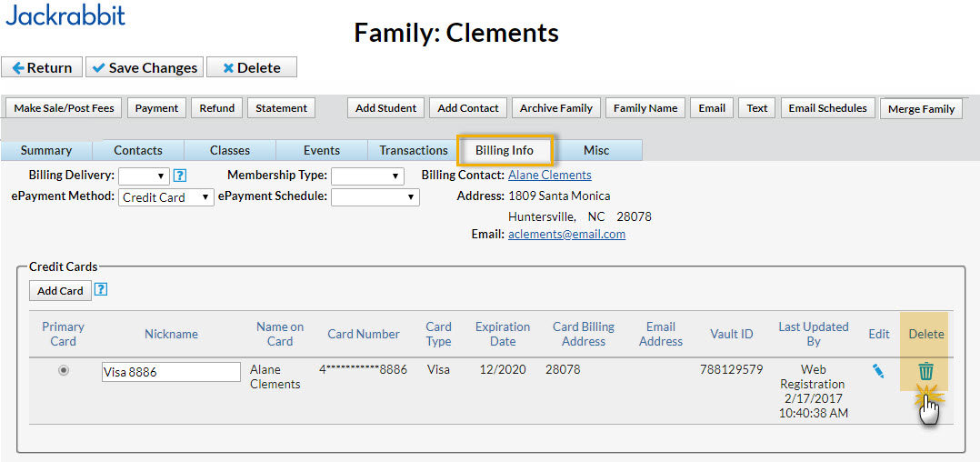
Task: Click the Add Card button
Action: [60, 291]
